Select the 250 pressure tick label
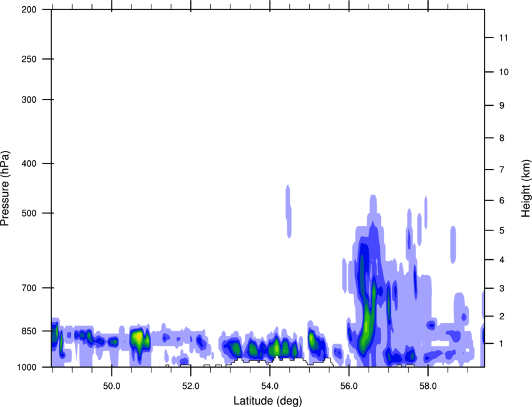Viewport: 532px width, 407px height. point(29,59)
